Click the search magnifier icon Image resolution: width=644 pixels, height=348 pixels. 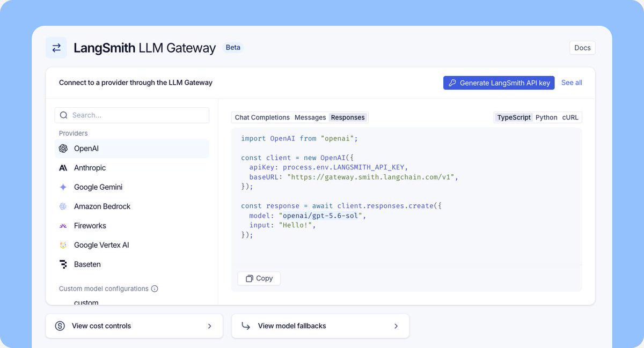[x=64, y=115]
